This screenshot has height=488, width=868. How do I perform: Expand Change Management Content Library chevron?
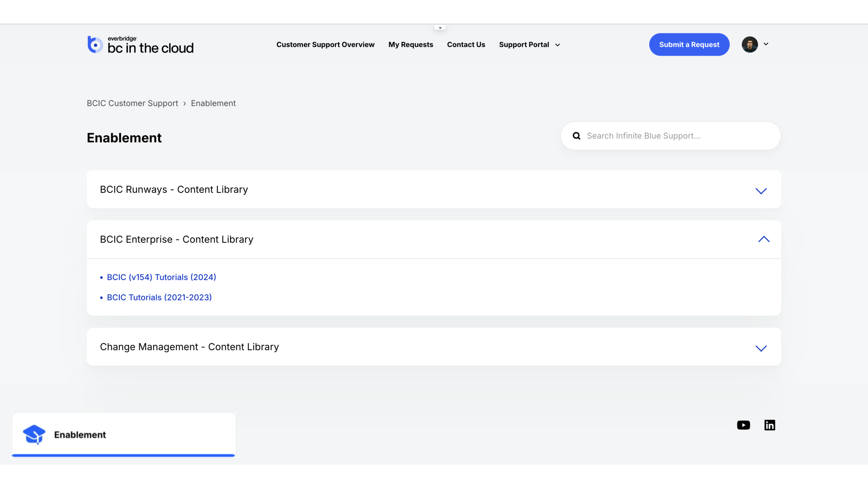tap(761, 348)
